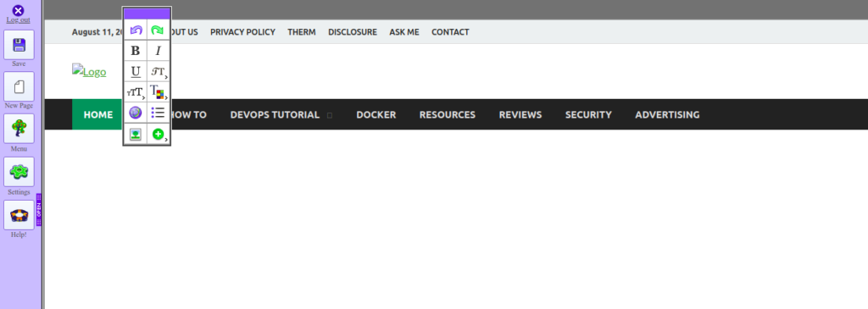868x309 pixels.
Task: Click the Undo arrow in floating toolbar
Action: click(136, 30)
